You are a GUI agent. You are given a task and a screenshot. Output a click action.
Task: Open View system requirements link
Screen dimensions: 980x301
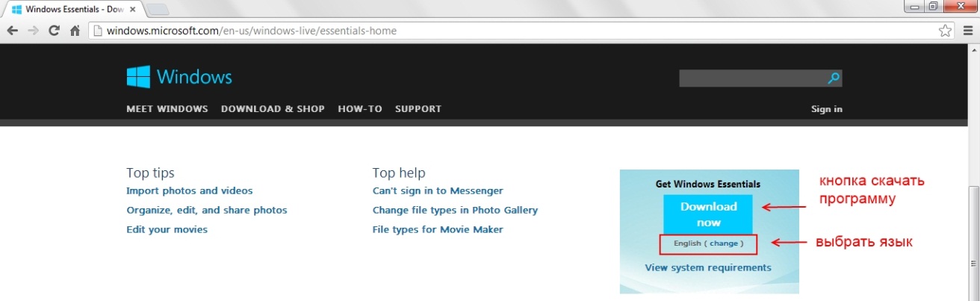[x=708, y=267]
